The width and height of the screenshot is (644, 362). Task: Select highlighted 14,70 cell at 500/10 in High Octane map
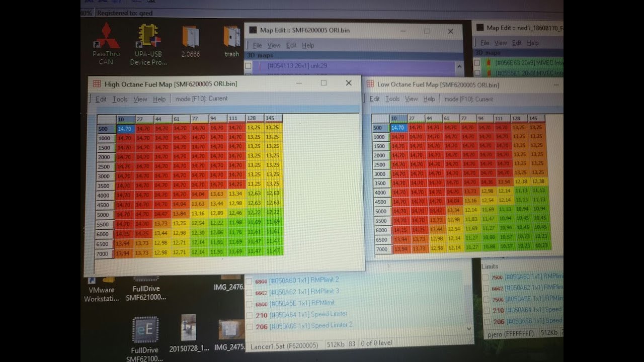point(126,128)
